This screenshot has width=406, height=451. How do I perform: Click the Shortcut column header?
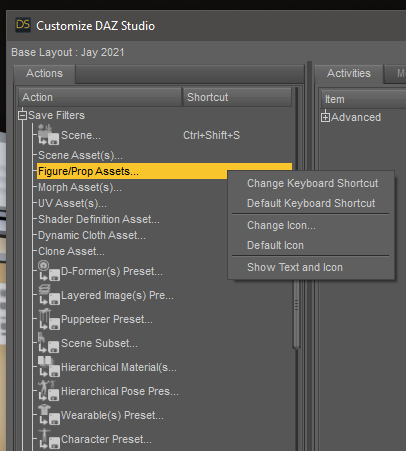tap(237, 97)
